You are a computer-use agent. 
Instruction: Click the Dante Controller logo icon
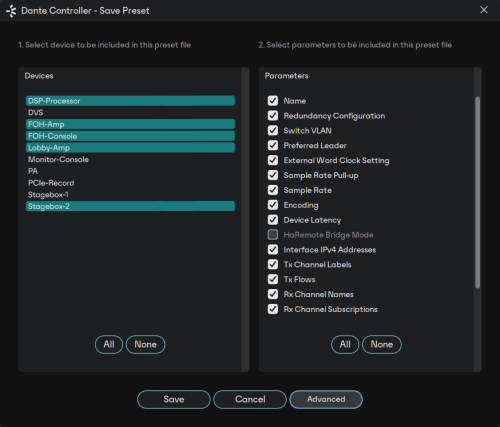coord(11,11)
